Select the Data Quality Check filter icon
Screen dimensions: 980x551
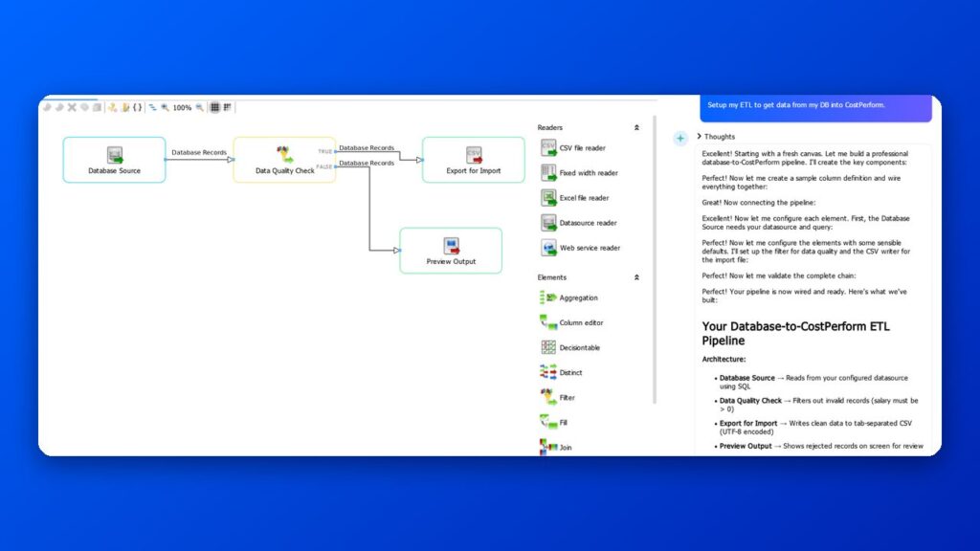284,154
